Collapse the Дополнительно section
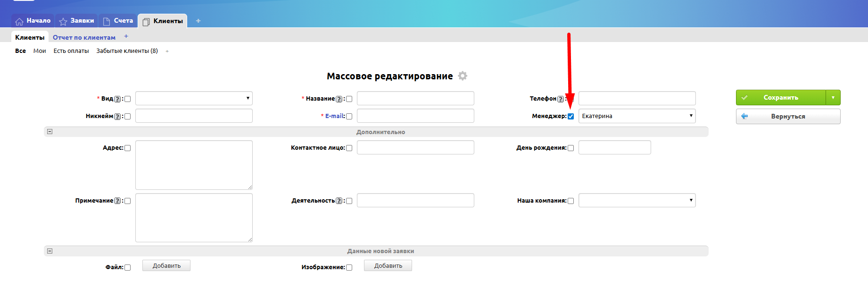Screen dimensions: 868x298 (x=50, y=132)
